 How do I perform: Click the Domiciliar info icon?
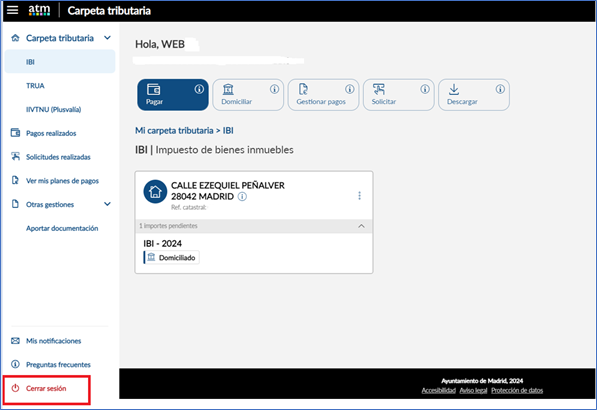coord(274,89)
